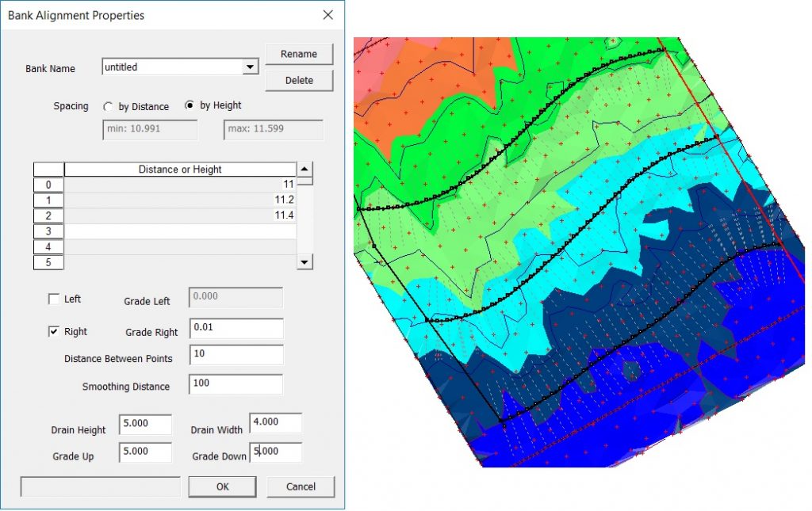This screenshot has height=511, width=812.
Task: Click the Grade Down input box
Action: (x=275, y=452)
